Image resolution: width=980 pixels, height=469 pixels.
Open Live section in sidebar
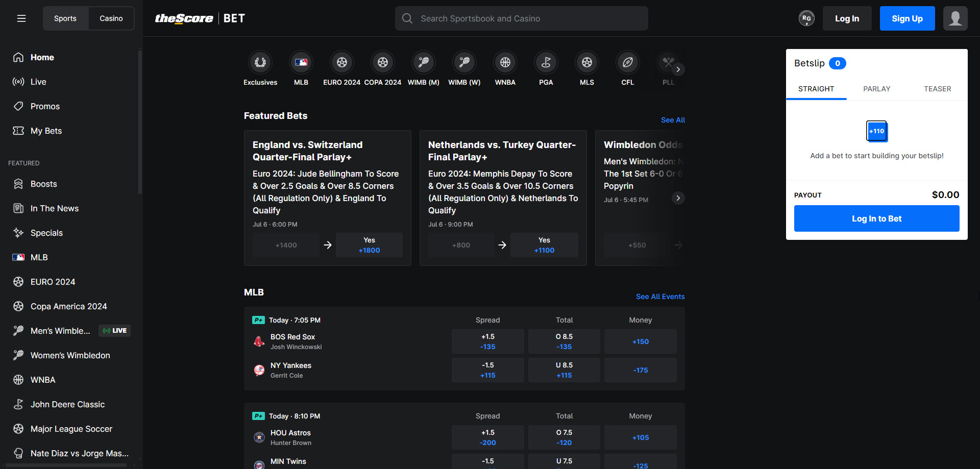click(x=69, y=82)
